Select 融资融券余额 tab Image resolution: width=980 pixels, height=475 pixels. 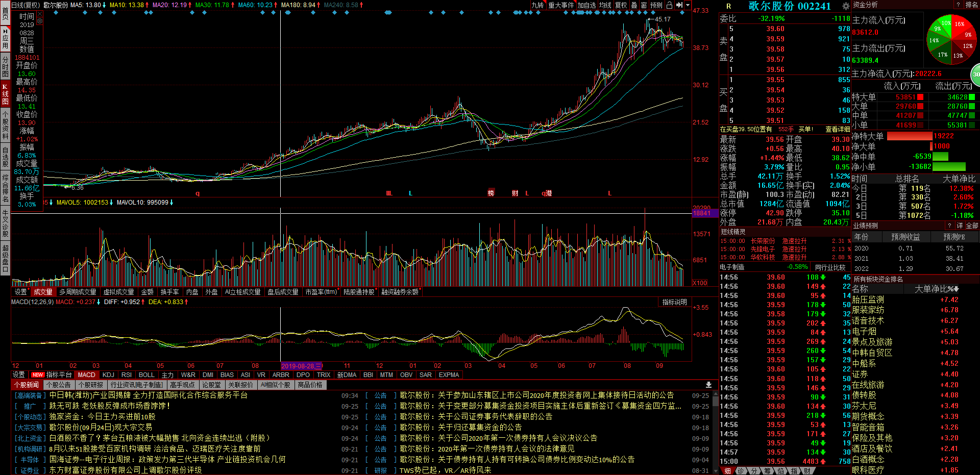click(x=400, y=292)
